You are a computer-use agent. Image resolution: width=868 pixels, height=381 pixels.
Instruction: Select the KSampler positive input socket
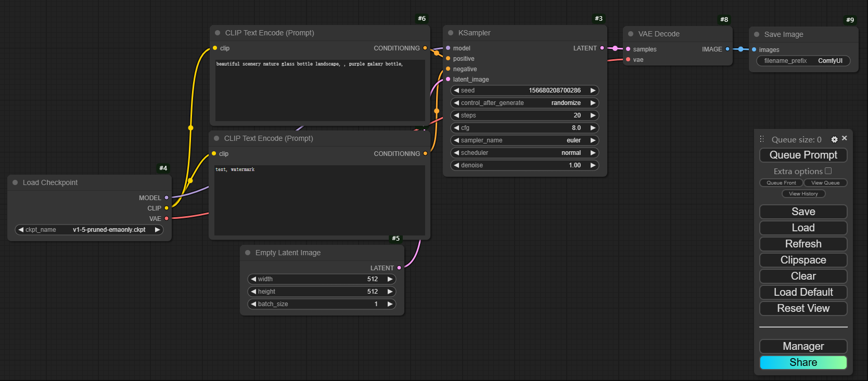point(448,58)
